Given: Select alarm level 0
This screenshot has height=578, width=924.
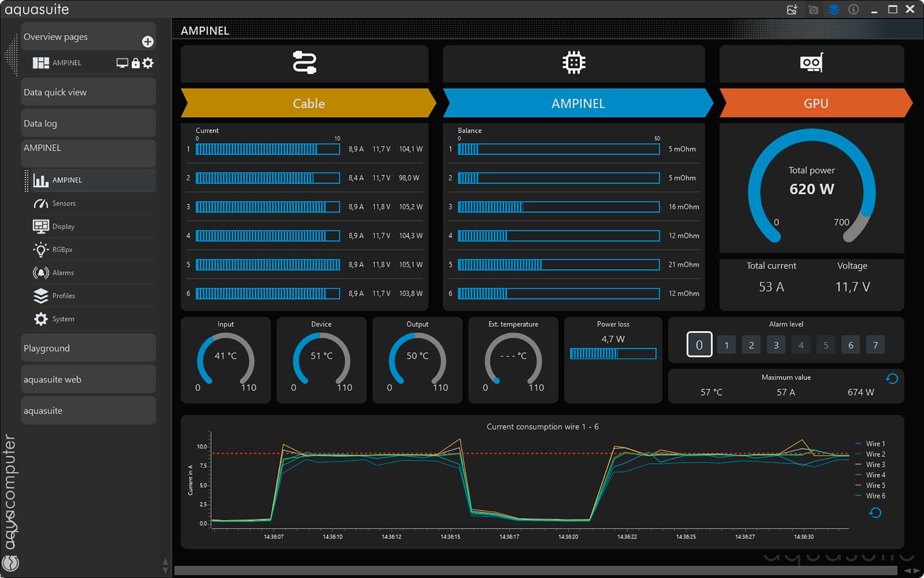Looking at the screenshot, I should [699, 344].
